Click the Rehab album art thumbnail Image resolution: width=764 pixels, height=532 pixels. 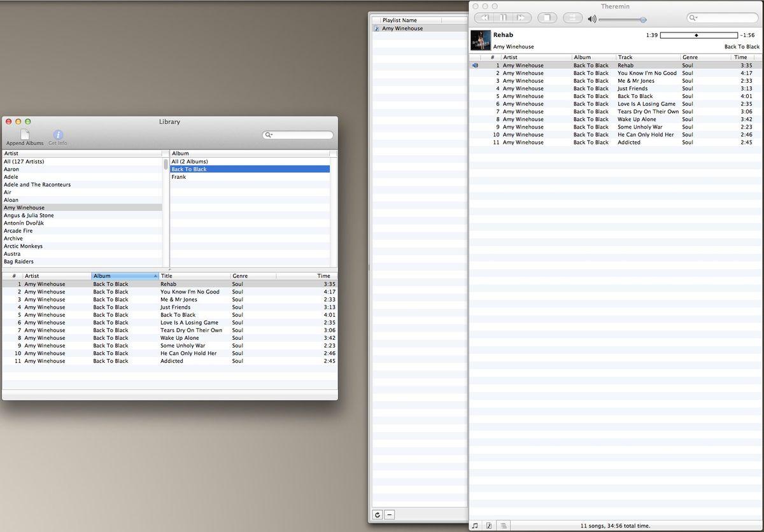(480, 41)
